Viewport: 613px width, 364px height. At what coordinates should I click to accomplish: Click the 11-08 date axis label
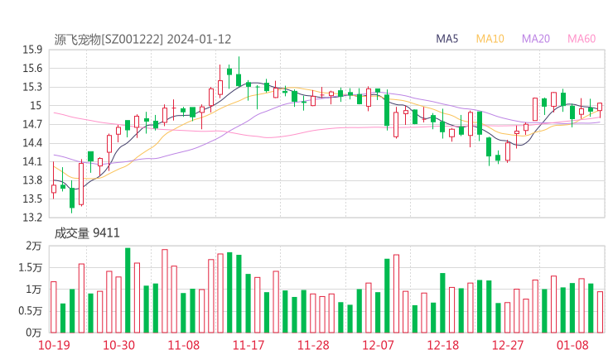coord(184,345)
